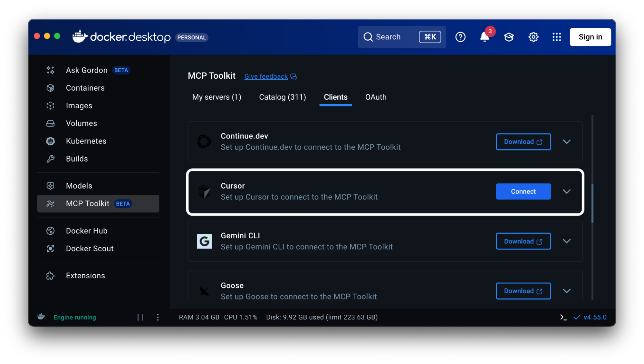
Task: Click the terminal icon in status bar
Action: pyautogui.click(x=563, y=317)
